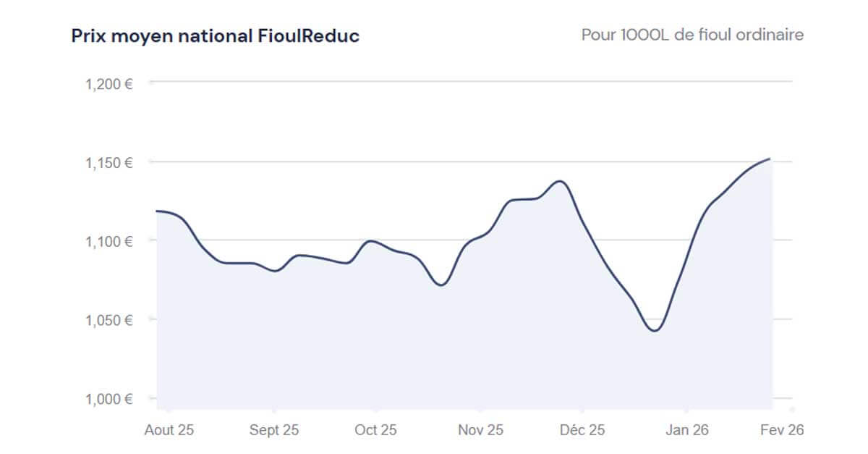
Task: Select the "Sept 25" x-axis label
Action: tap(274, 430)
